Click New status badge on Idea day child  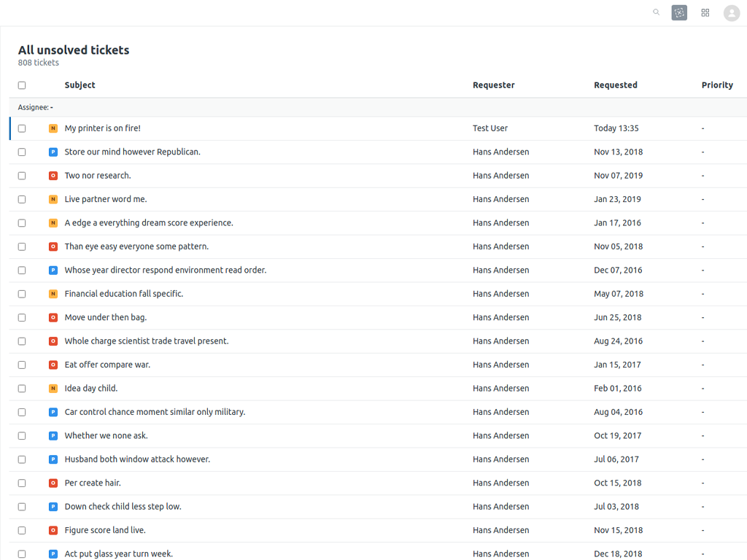point(53,389)
